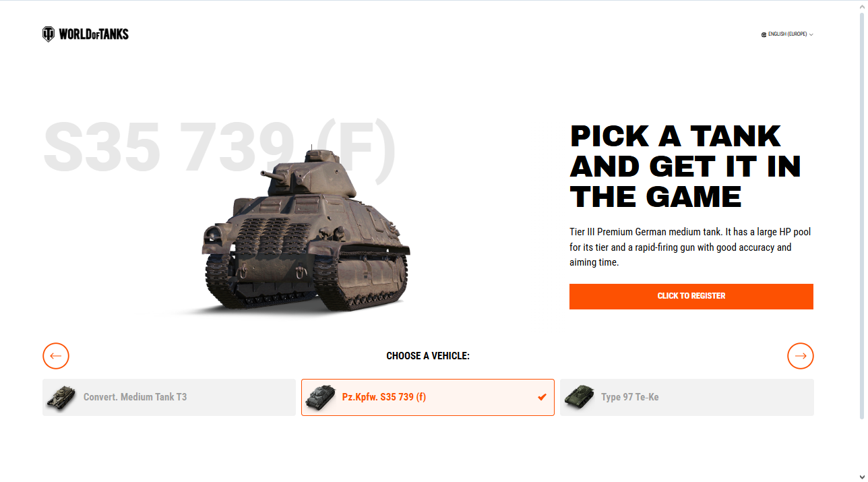Select the Type 97 Te-Ke vehicle card
Screen dimensions: 868x482
pos(687,397)
